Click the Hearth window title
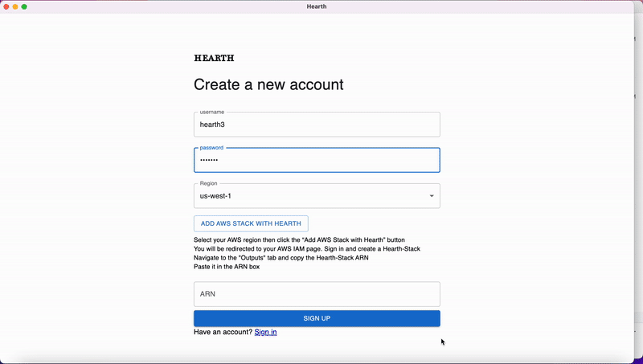This screenshot has height=364, width=643. click(317, 6)
